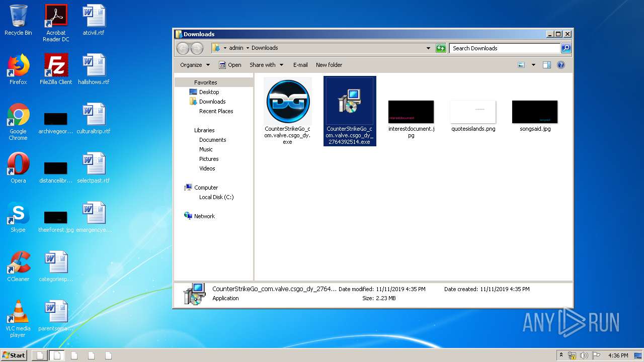Screen dimensions: 644x362
Task: Expand the change view options arrow
Action: click(533, 65)
